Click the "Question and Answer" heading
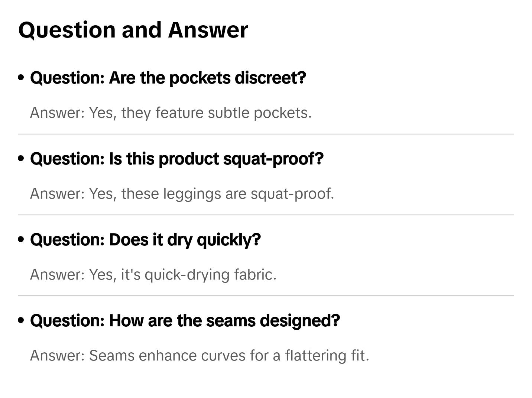 point(133,30)
